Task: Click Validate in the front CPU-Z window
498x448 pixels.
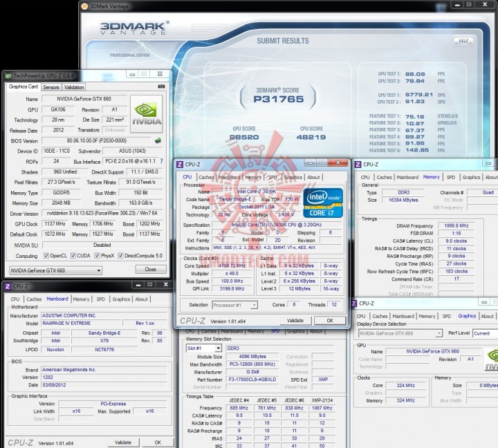Action: (x=295, y=320)
